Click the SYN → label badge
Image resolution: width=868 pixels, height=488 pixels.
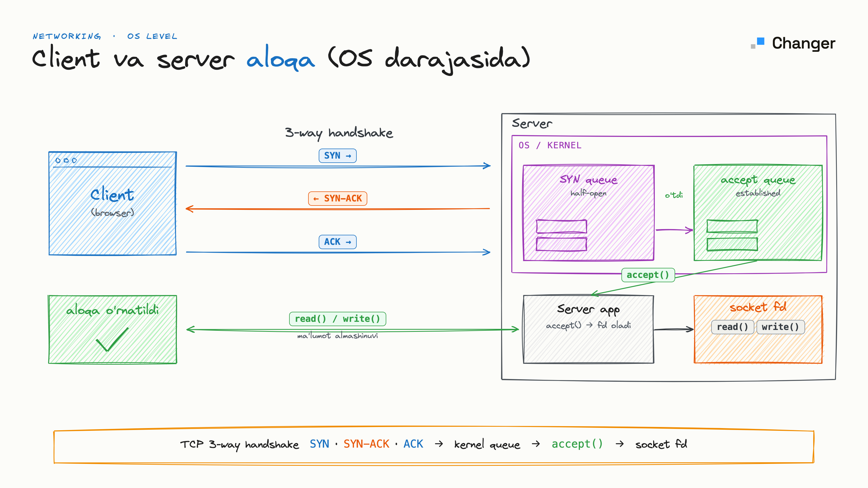coord(337,156)
